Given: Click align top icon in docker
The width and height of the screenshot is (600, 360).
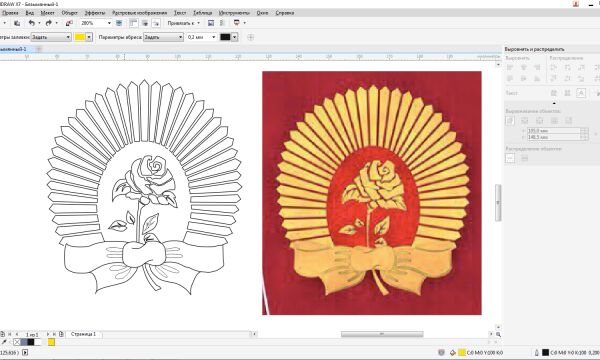Looking at the screenshot, I should coord(510,79).
